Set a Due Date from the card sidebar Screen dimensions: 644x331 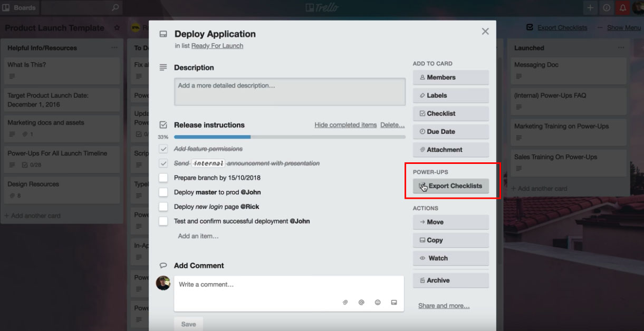click(451, 132)
